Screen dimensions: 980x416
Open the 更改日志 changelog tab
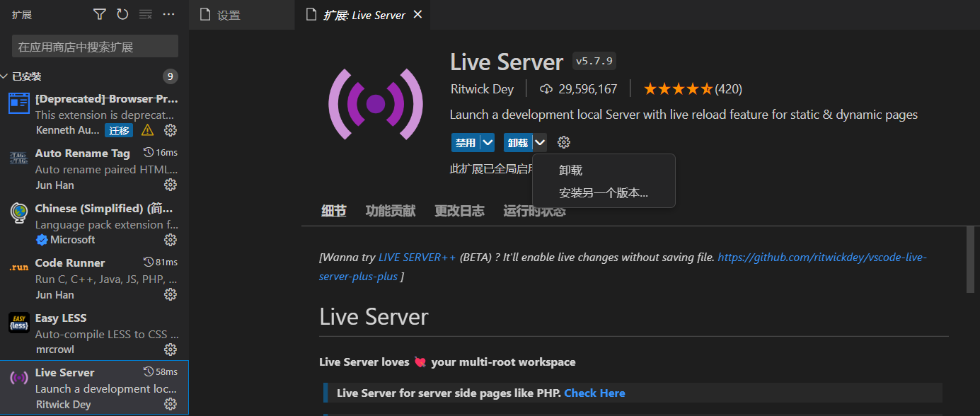click(x=459, y=211)
